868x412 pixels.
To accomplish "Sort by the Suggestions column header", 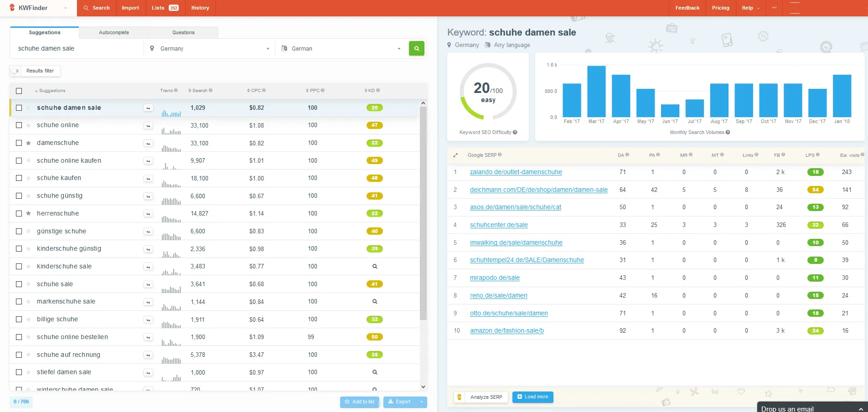I will tap(50, 91).
